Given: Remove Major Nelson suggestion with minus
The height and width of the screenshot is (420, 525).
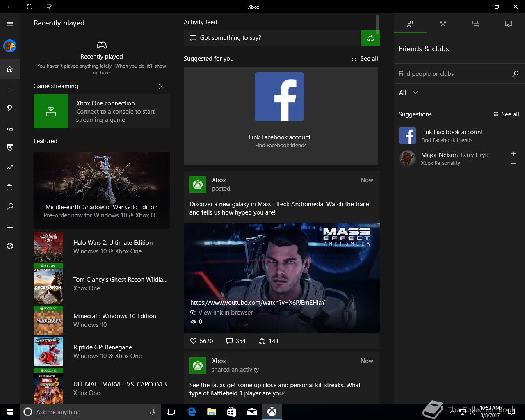Looking at the screenshot, I should [x=513, y=164].
